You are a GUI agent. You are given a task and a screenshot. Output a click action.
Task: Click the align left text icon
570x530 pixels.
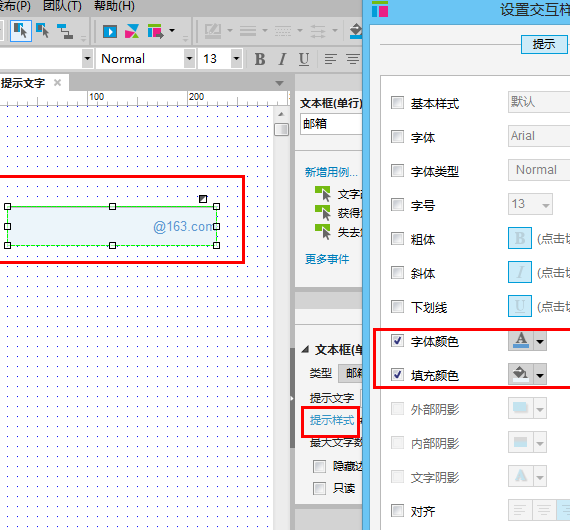point(330,59)
